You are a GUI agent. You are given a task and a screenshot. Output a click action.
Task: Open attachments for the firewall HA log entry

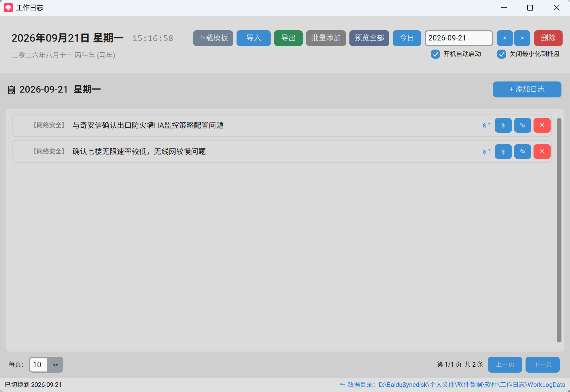click(x=503, y=125)
